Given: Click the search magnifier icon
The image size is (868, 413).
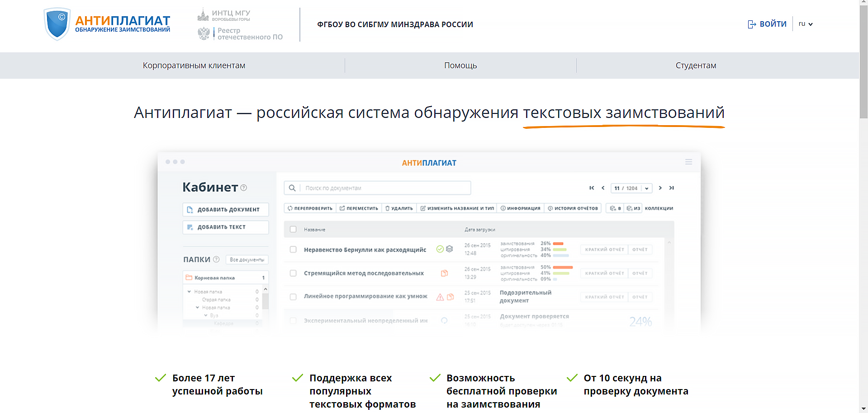Looking at the screenshot, I should tap(292, 188).
